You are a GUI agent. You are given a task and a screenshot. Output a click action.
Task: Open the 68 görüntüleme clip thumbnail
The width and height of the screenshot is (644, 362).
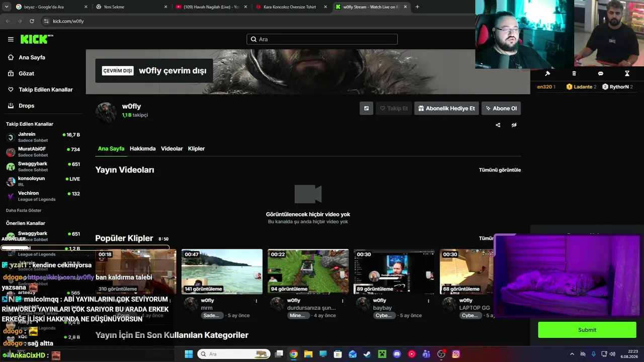coord(466,271)
